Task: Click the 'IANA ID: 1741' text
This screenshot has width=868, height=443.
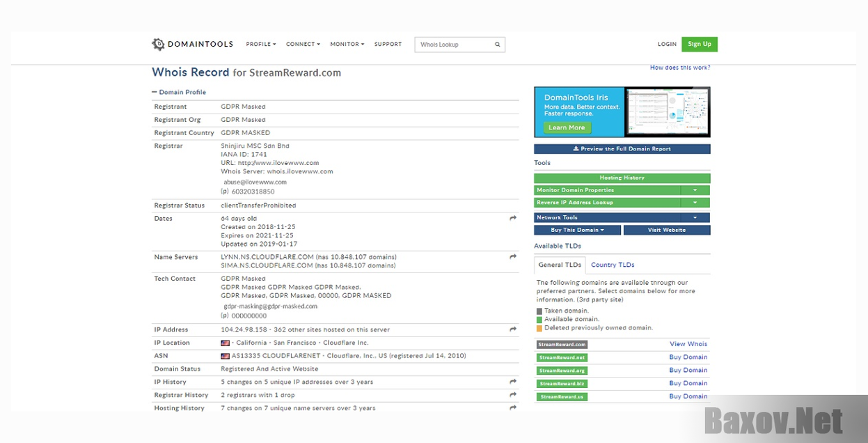Action: [x=244, y=155]
